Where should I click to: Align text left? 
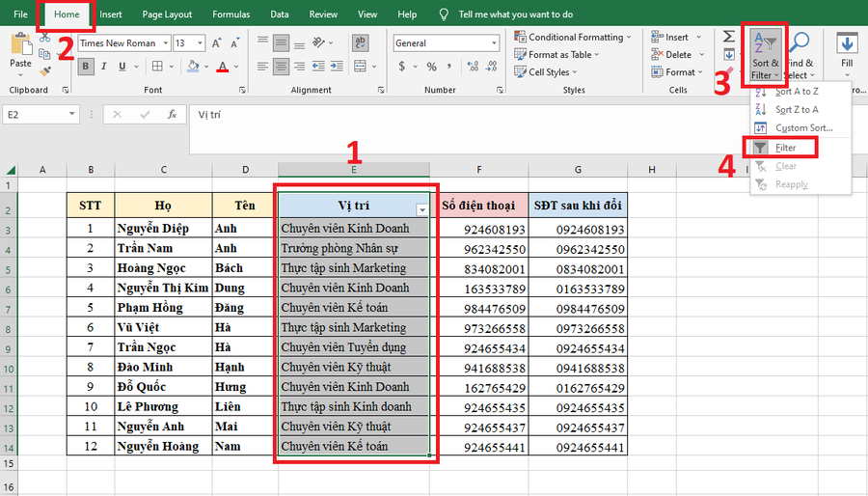tap(263, 67)
